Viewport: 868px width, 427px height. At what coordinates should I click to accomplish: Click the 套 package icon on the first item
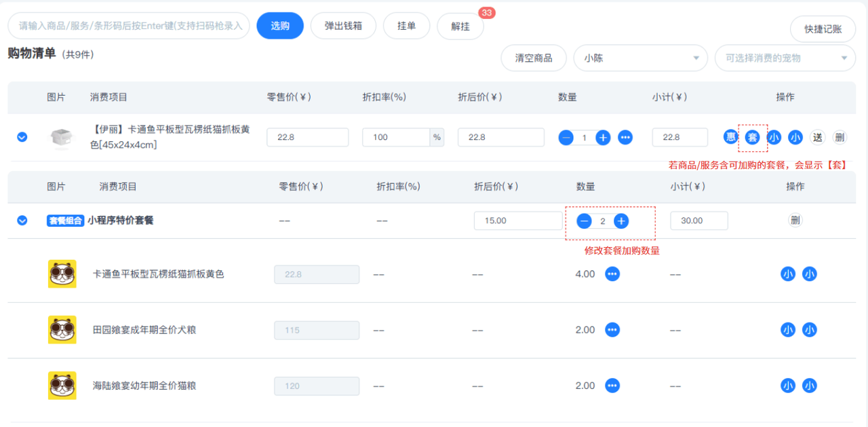[752, 138]
